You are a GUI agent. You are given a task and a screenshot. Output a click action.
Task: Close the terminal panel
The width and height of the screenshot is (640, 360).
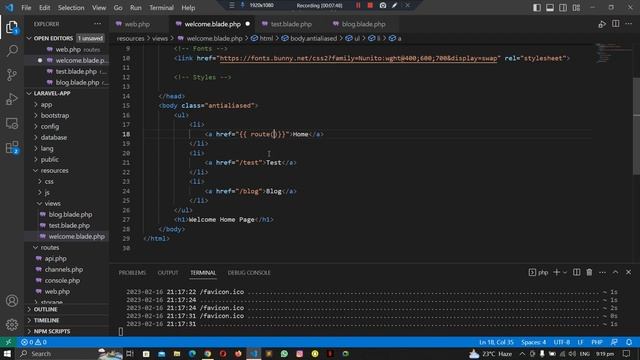(x=629, y=272)
